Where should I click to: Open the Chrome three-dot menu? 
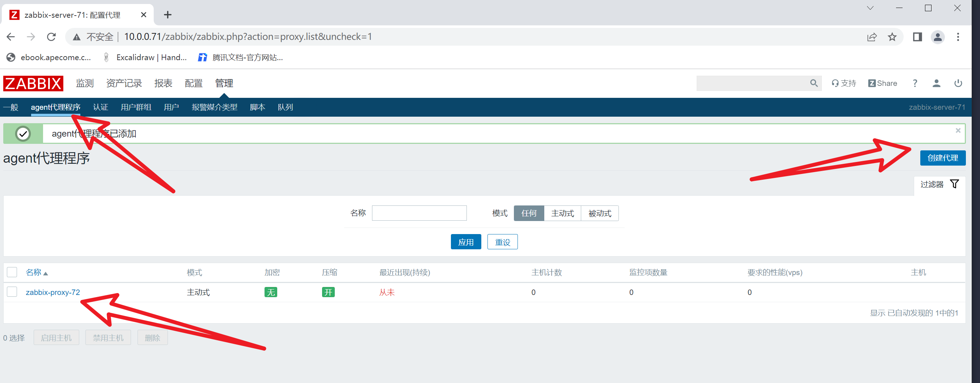[x=958, y=37]
